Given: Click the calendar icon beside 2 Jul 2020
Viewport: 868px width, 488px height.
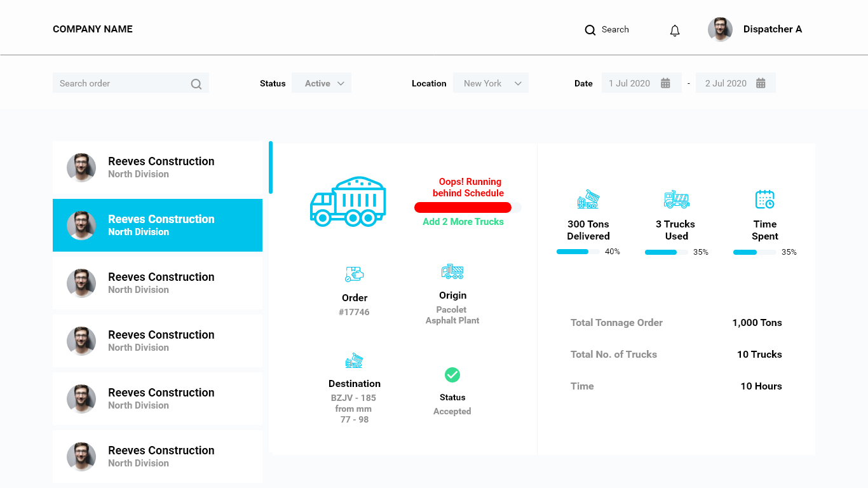Looking at the screenshot, I should [760, 83].
